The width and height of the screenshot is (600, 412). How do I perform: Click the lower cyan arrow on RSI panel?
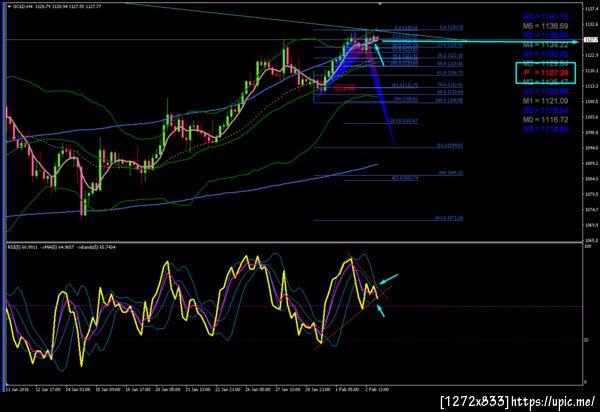click(380, 310)
